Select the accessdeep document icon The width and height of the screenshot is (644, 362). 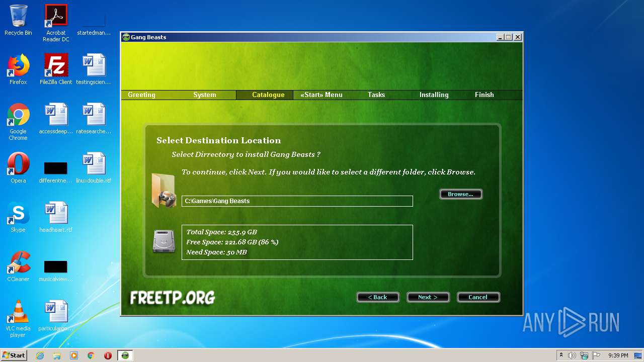click(56, 119)
